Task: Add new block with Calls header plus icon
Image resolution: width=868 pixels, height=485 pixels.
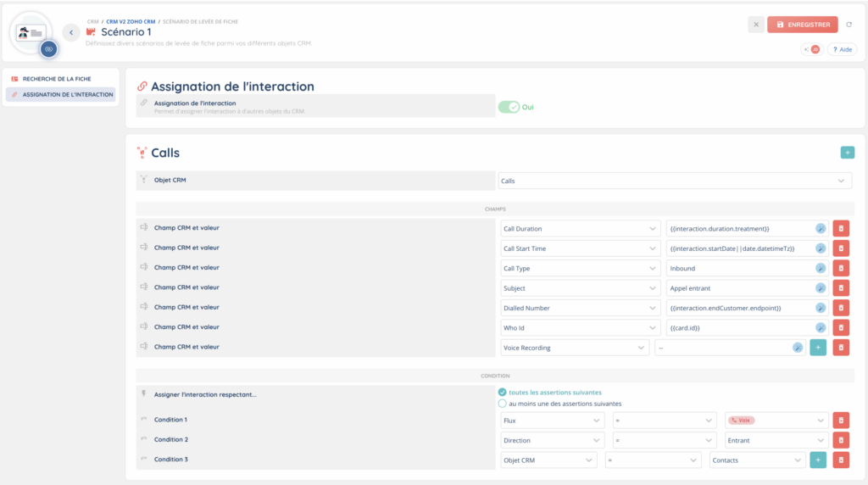Action: click(848, 153)
